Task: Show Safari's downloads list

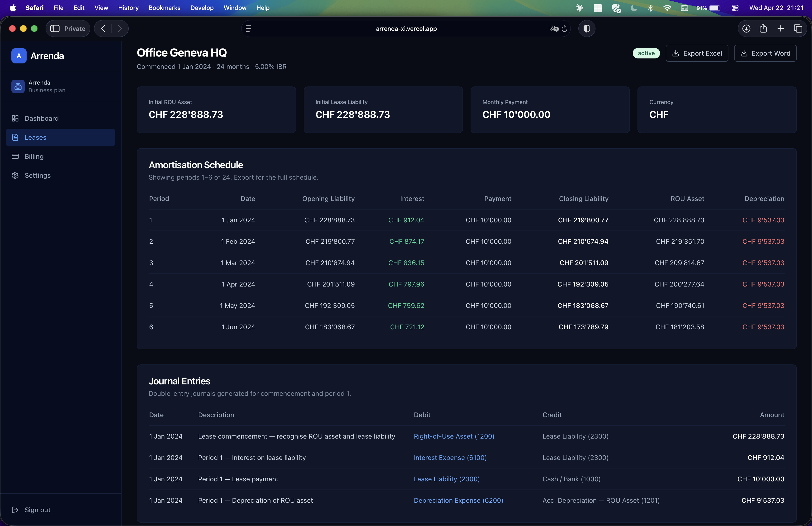Action: [746, 29]
